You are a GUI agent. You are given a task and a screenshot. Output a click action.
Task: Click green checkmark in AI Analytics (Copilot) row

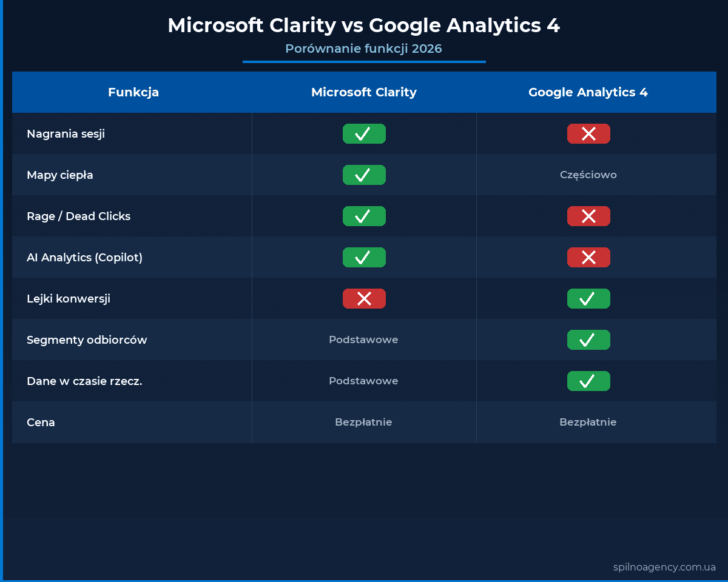(x=364, y=258)
